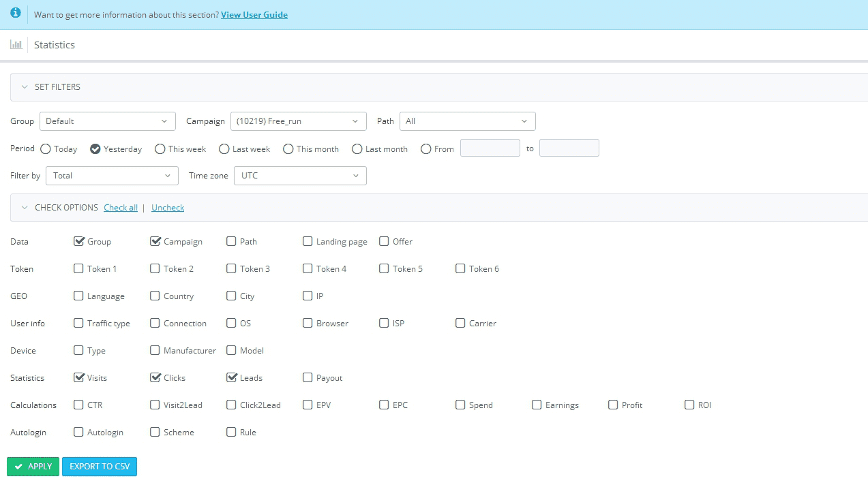Select the From custom date radio
Image resolution: width=868 pixels, height=500 pixels.
[426, 149]
